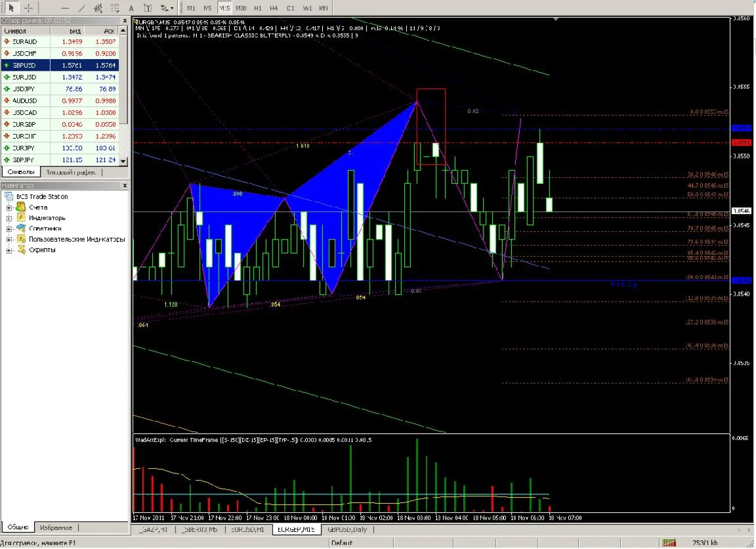Select the EURJPY symbol row
The image size is (756, 549).
pyautogui.click(x=60, y=148)
